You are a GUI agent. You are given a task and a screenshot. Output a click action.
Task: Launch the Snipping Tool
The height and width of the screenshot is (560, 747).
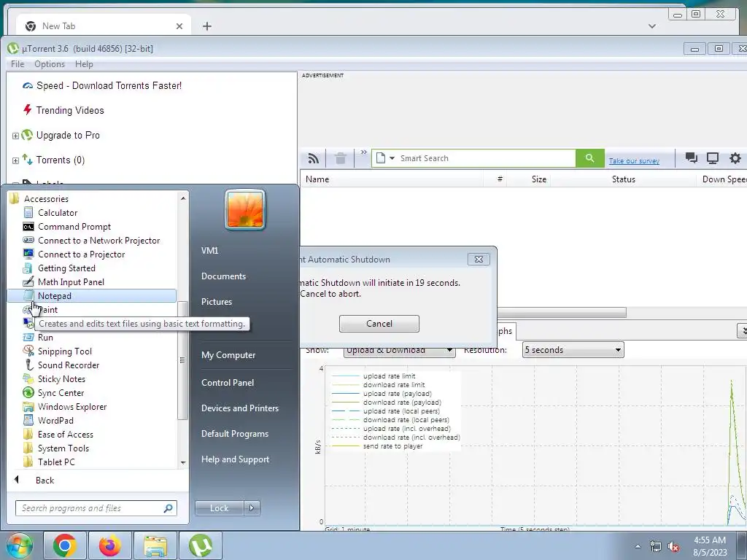click(65, 351)
